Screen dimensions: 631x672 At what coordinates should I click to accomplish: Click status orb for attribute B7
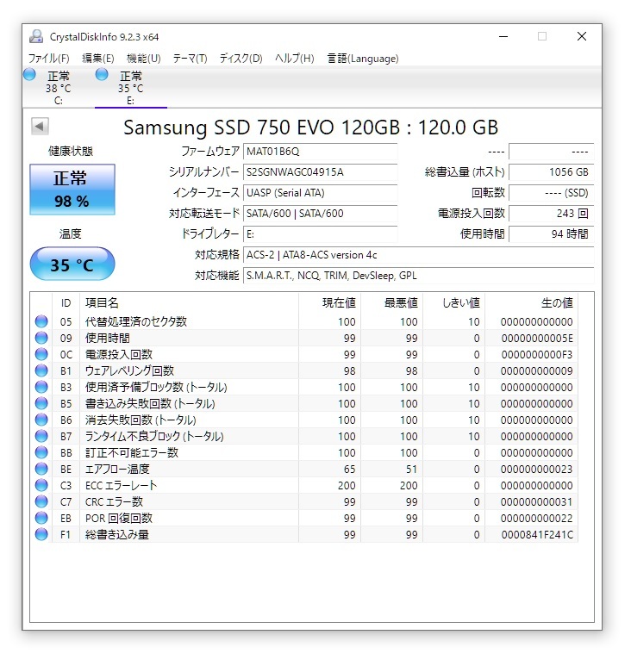(x=41, y=436)
